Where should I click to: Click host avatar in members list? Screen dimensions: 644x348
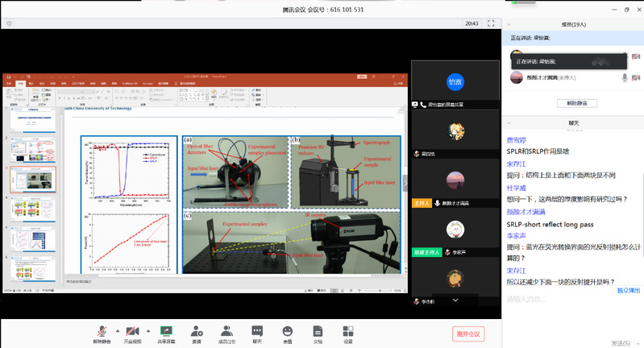[517, 77]
